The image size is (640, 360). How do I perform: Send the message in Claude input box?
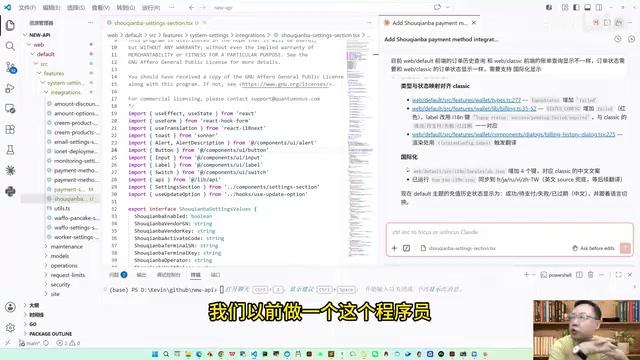coord(625,248)
